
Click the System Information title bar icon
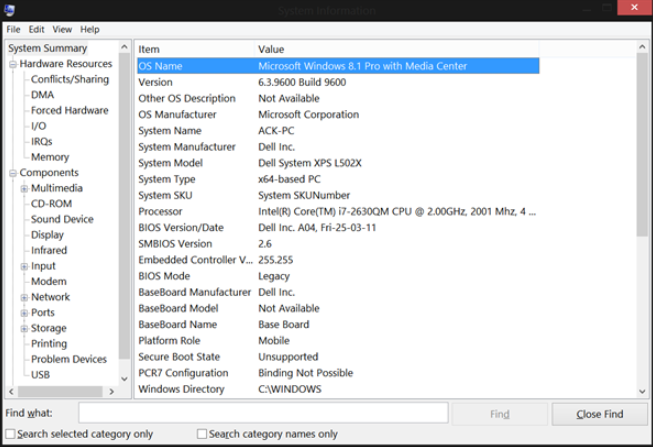[x=9, y=9]
